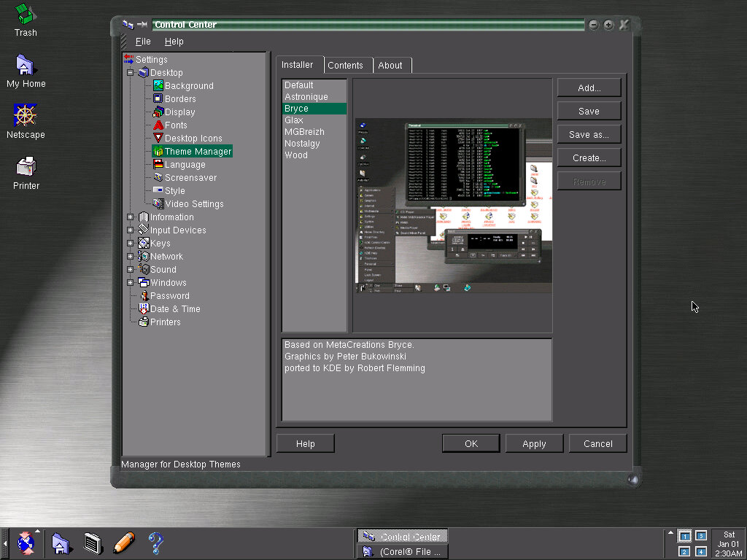
Task: Select the Nostalgy theme in list
Action: coord(302,144)
